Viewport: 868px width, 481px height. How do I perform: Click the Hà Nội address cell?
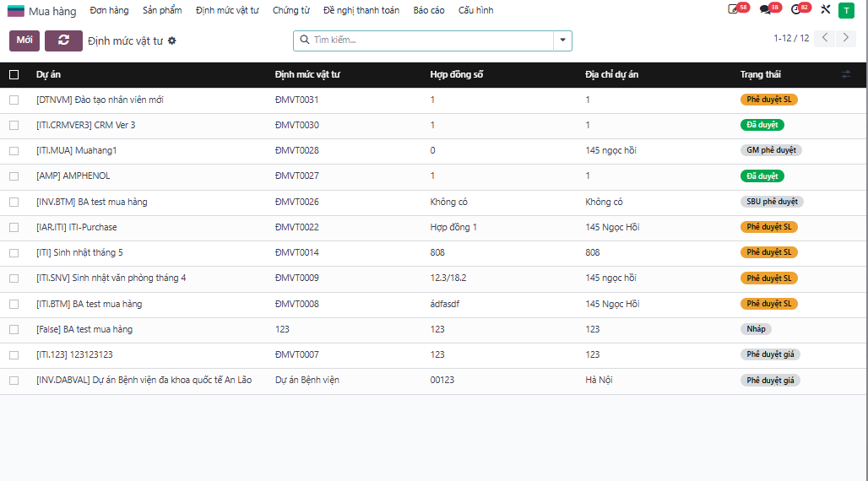click(x=599, y=381)
